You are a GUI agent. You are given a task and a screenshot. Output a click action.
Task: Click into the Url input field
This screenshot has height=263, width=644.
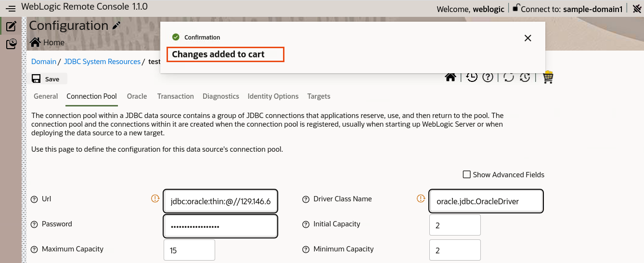tap(220, 201)
